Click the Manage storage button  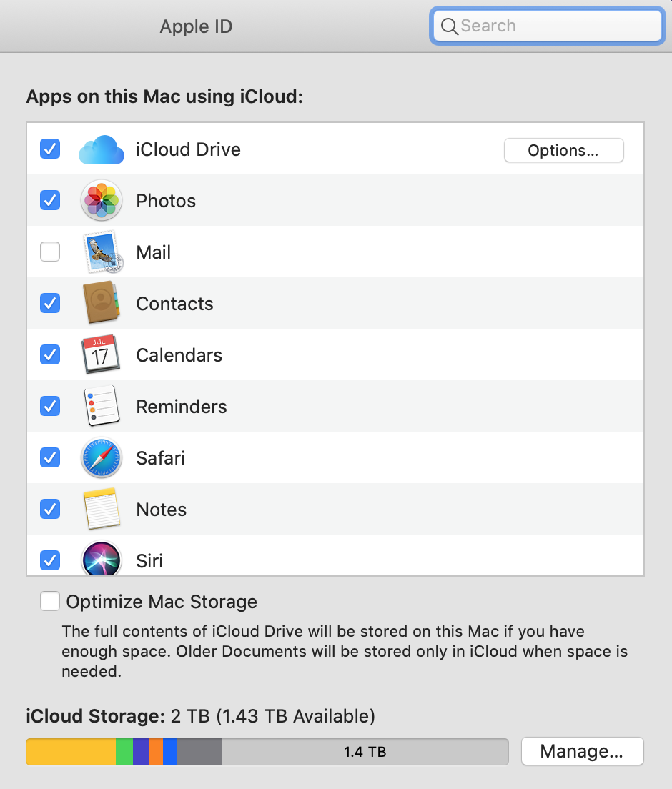click(583, 751)
